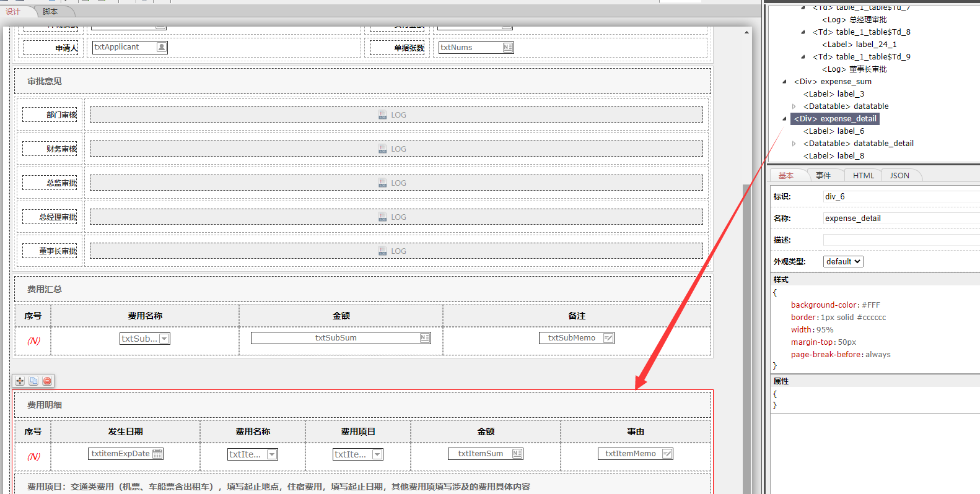The image size is (980, 494).
Task: Click the vertical scrollbar of the design canvas
Action: pos(746,339)
